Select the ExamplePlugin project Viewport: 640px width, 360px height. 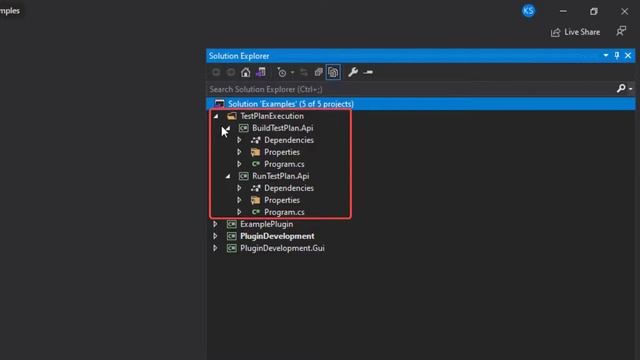click(x=266, y=224)
